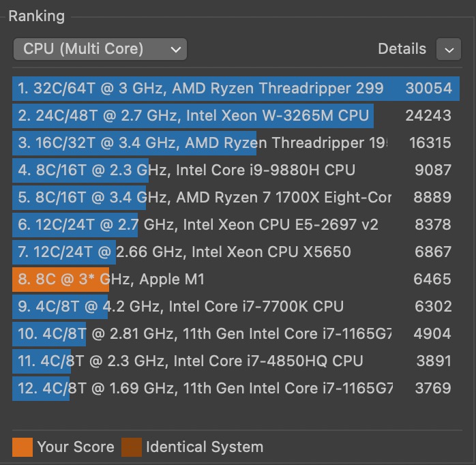Screen dimensions: 476x465
Task: Click the score value 24243
Action: pyautogui.click(x=429, y=116)
